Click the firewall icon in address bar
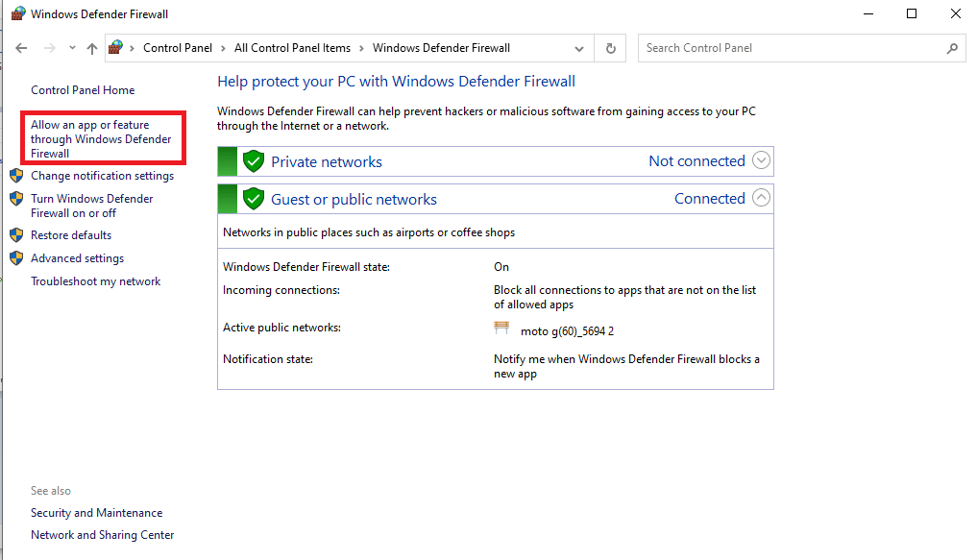This screenshot has height=560, width=977. [x=116, y=48]
